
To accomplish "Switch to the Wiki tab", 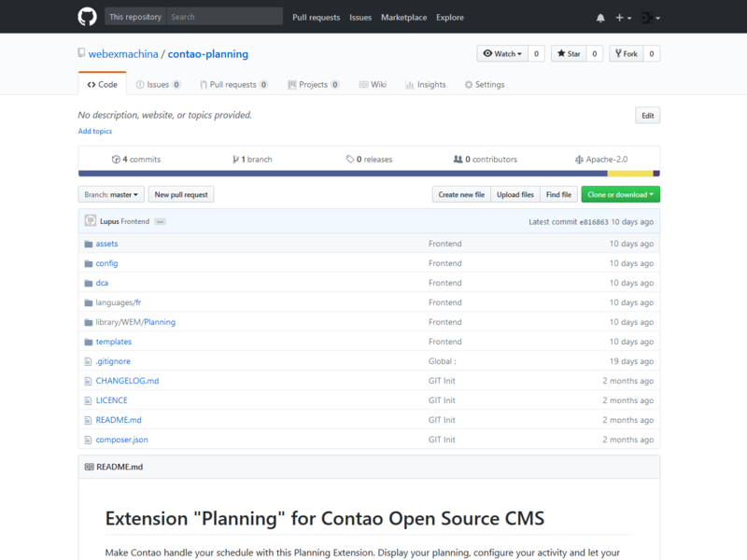I will [373, 84].
